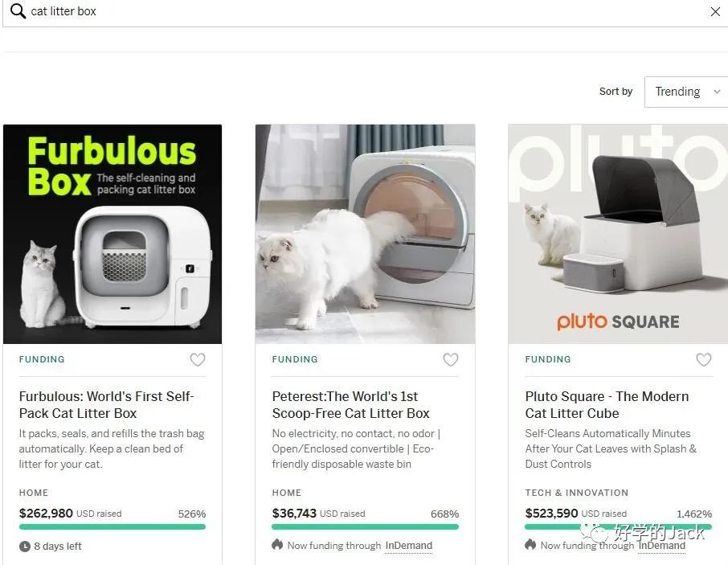Favorite the Furbulous campaign with the heart icon
The width and height of the screenshot is (728, 565).
(x=197, y=359)
